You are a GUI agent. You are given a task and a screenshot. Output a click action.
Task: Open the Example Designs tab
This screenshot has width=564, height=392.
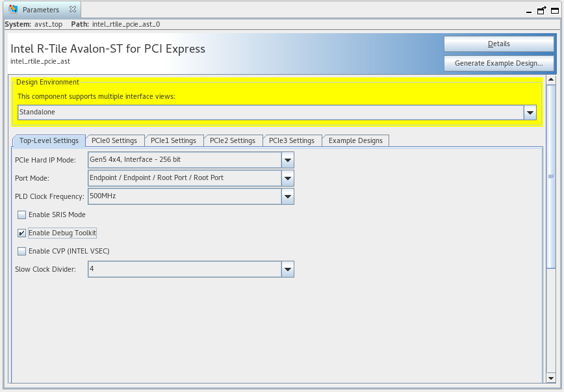pyautogui.click(x=355, y=141)
